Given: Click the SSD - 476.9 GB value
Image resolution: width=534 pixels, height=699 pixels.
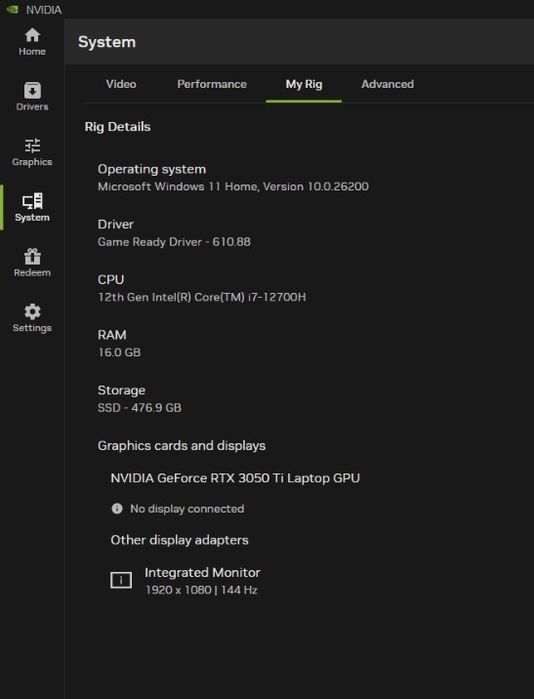Looking at the screenshot, I should 140,407.
